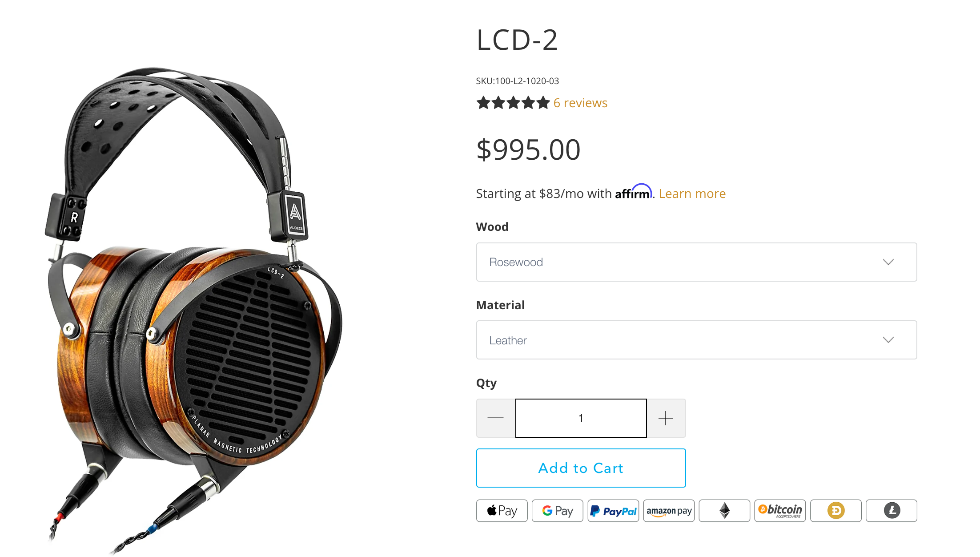Select the Google Pay payment icon
This screenshot has height=557, width=980.
tap(557, 510)
